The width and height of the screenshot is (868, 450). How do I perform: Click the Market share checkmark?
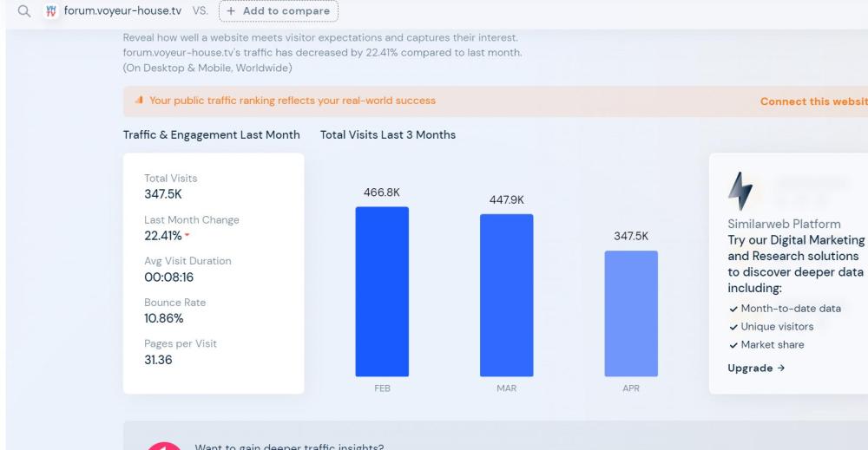point(733,344)
